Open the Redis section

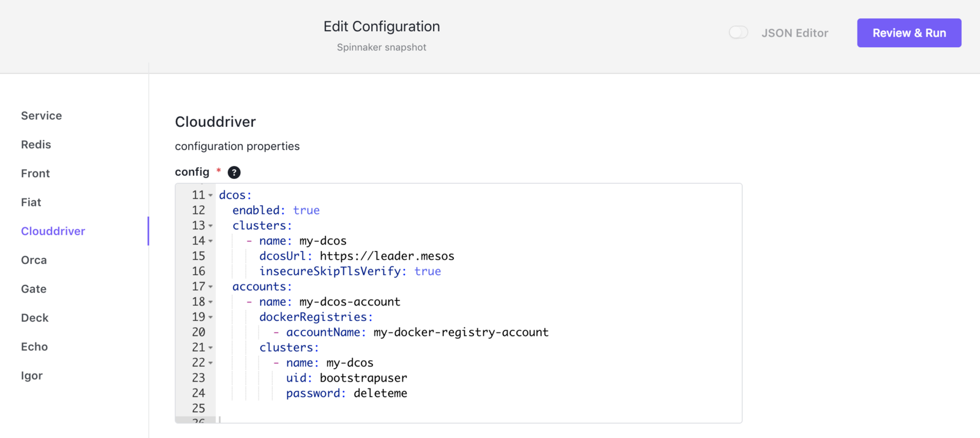36,145
